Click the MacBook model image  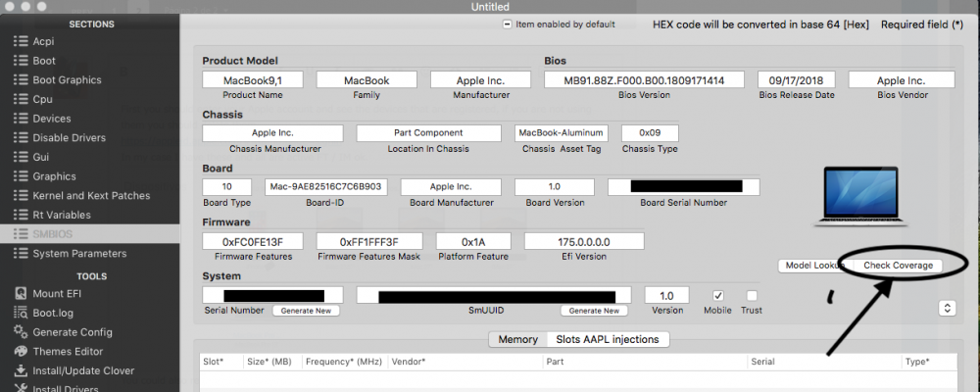click(861, 197)
